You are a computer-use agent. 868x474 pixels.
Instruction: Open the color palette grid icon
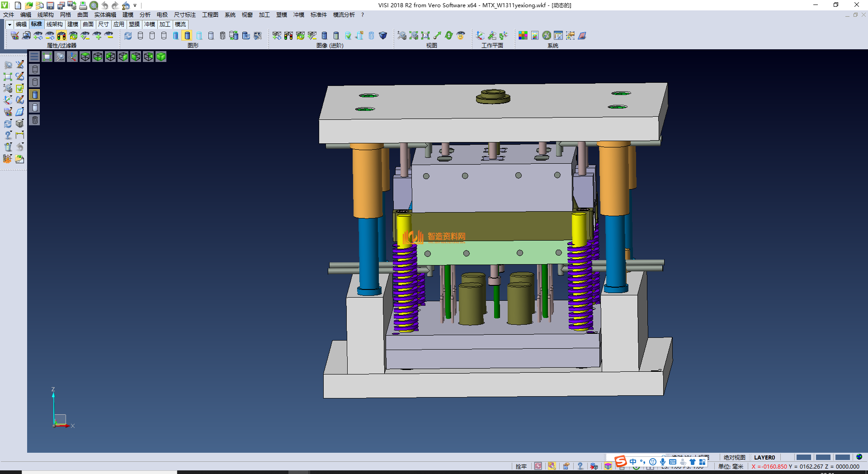tap(523, 36)
